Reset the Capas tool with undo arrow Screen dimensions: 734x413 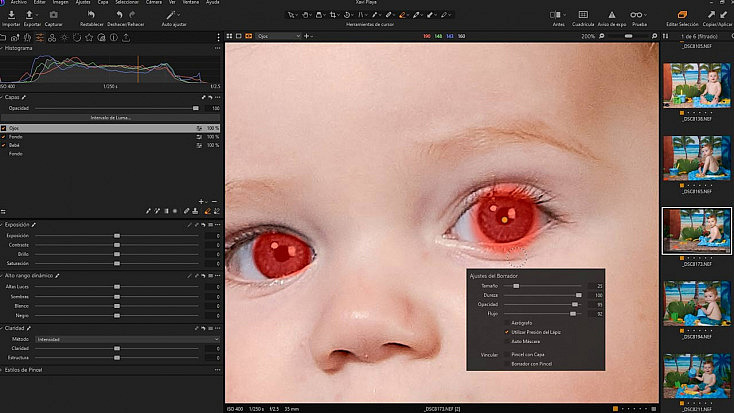[210, 97]
